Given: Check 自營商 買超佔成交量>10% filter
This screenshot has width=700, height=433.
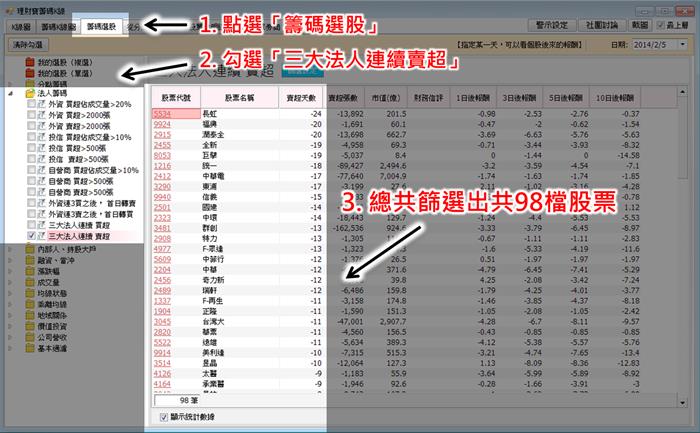Looking at the screenshot, I should tap(31, 170).
